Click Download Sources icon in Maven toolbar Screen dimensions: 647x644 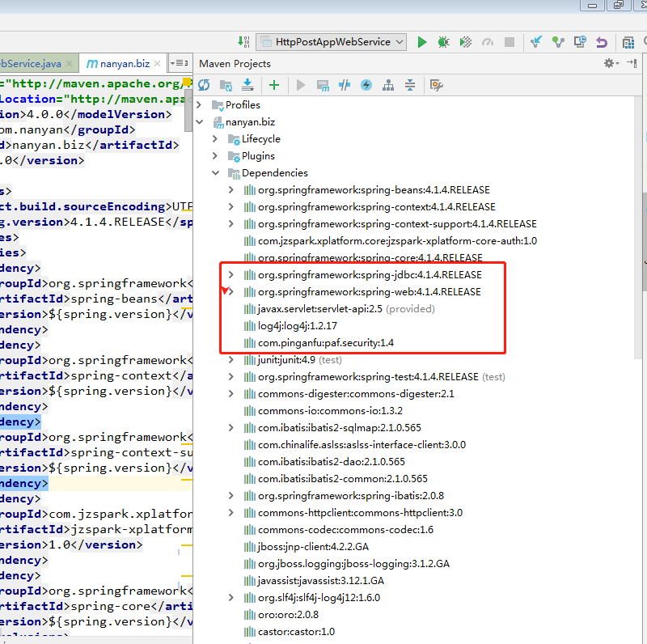point(247,85)
